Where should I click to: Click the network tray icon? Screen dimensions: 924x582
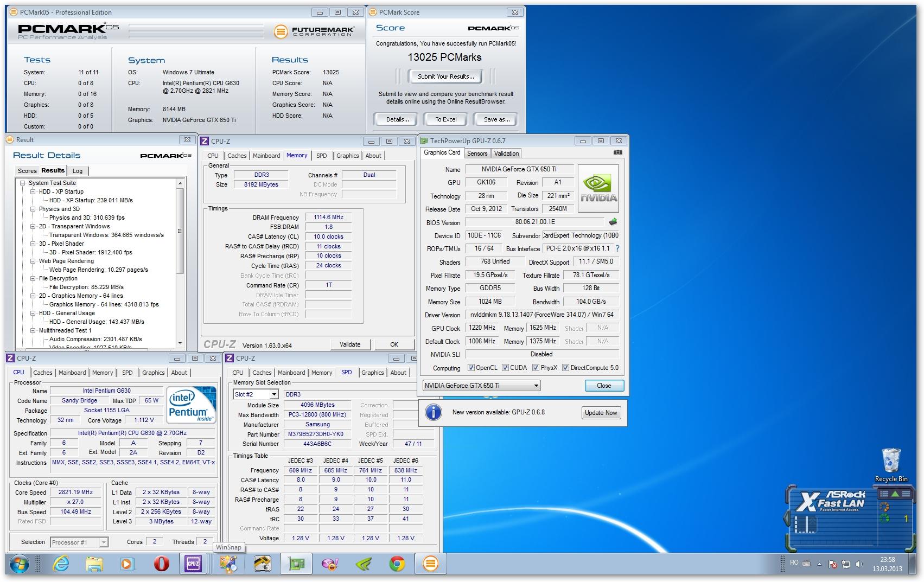(846, 565)
